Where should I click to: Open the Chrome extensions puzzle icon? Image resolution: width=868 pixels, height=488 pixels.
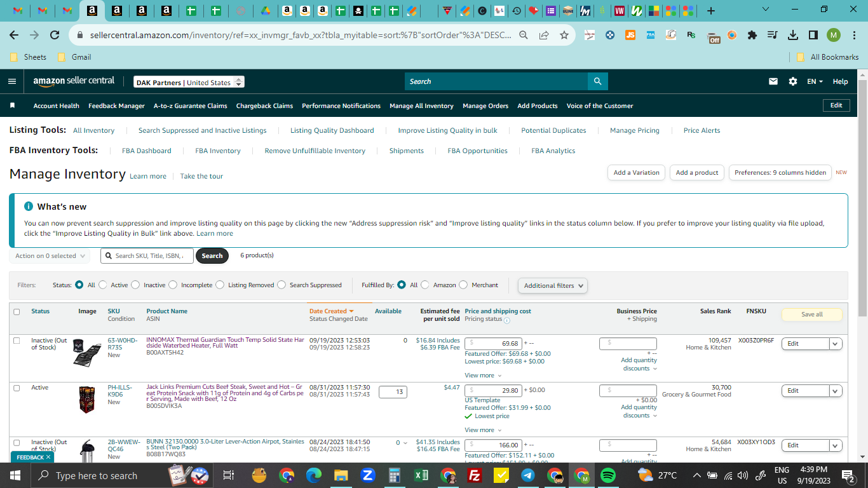point(752,35)
